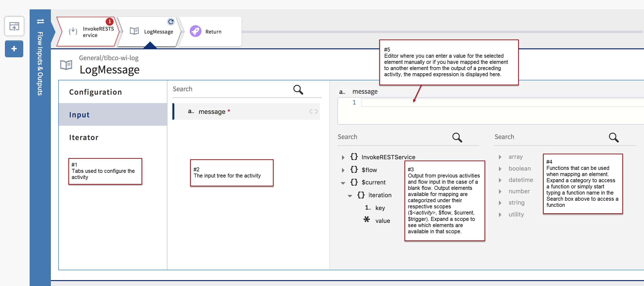Click the red error badge on InvokeRESTService
This screenshot has width=644, height=286.
point(109,21)
